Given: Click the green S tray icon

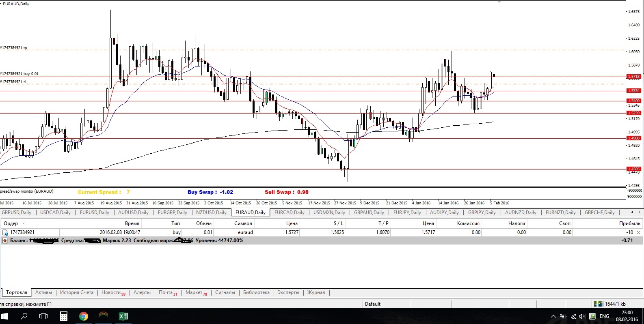Looking at the screenshot, I should [x=592, y=316].
